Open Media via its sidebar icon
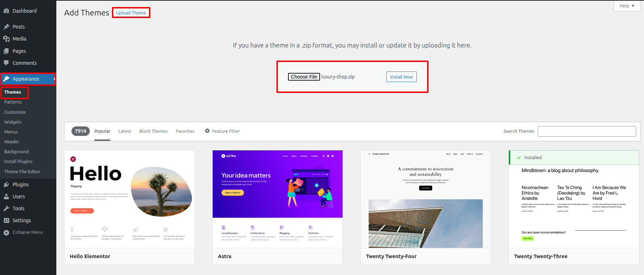The height and width of the screenshot is (275, 644). coord(6,39)
